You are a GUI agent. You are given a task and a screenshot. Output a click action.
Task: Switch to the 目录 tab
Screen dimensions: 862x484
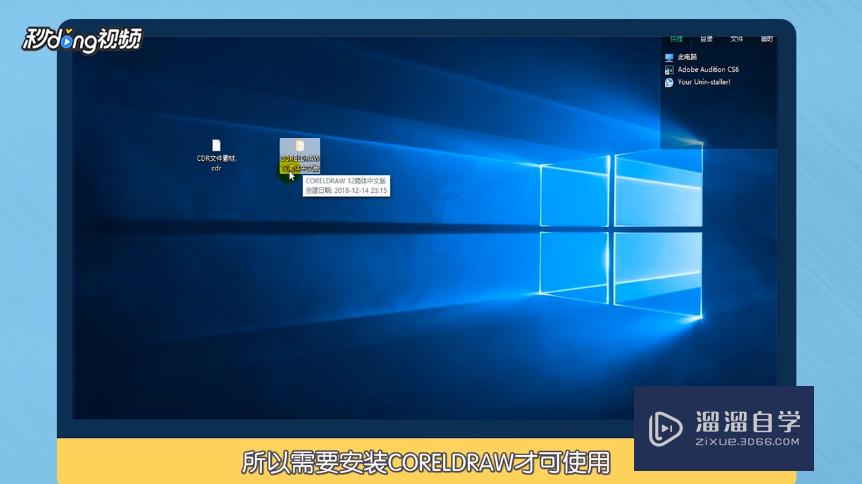[x=706, y=39]
